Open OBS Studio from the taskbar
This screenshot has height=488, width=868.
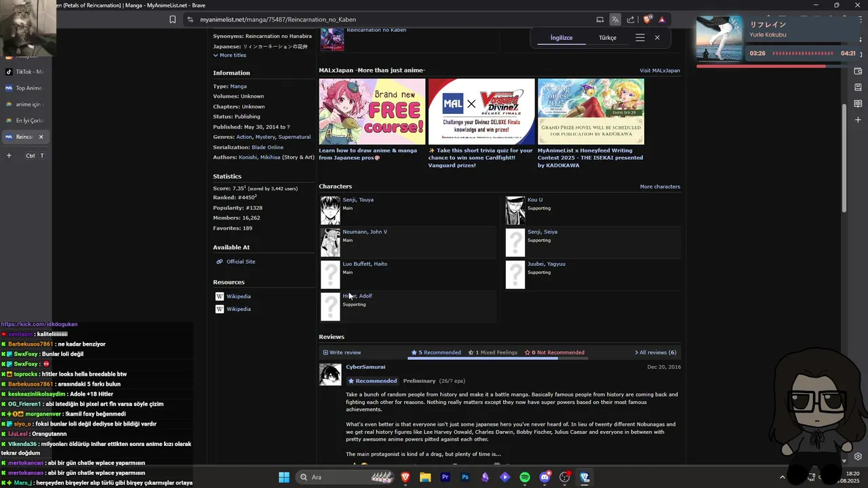[564, 477]
